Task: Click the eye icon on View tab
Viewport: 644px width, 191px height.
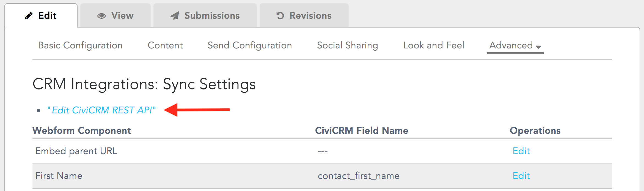Action: point(101,16)
